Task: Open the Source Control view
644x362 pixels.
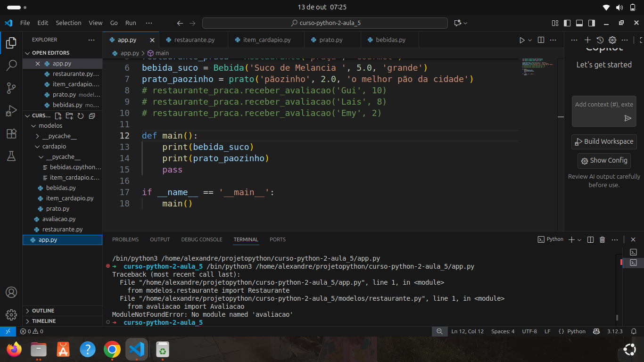Action: pos(11,88)
